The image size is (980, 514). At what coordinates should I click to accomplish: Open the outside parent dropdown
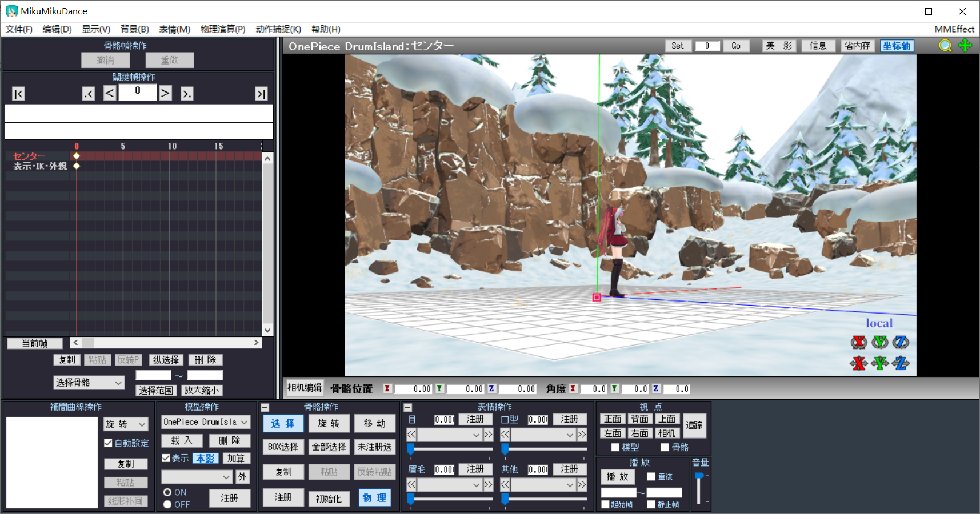pos(197,476)
